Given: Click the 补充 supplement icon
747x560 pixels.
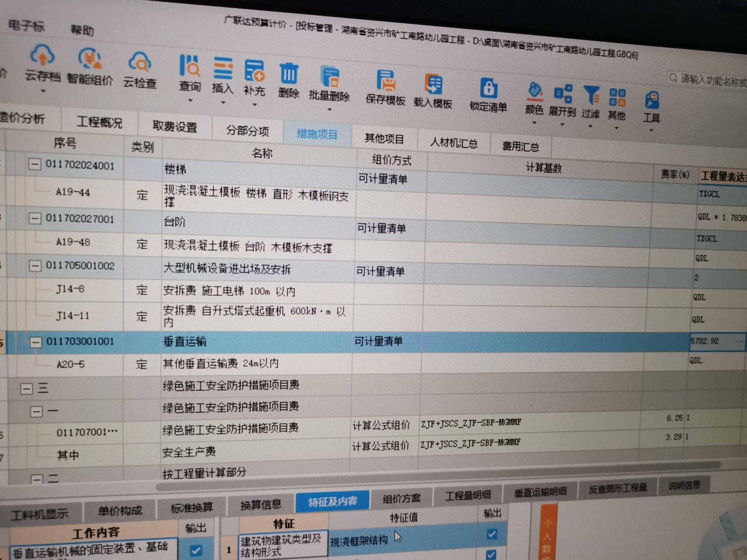Looking at the screenshot, I should tap(255, 71).
